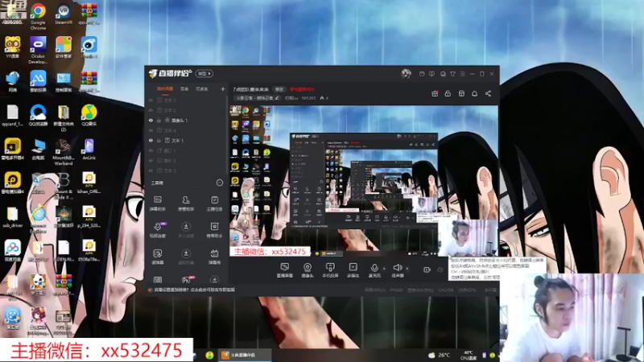
Task: Click the green circle icon in taskbar
Action: tap(209, 355)
